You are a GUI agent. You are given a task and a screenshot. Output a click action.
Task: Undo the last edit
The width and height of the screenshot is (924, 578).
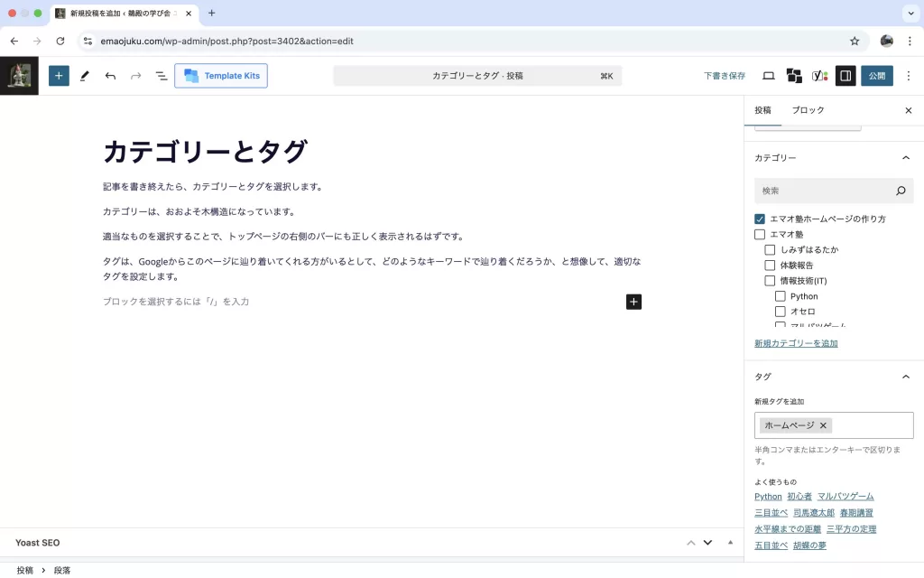click(x=110, y=76)
